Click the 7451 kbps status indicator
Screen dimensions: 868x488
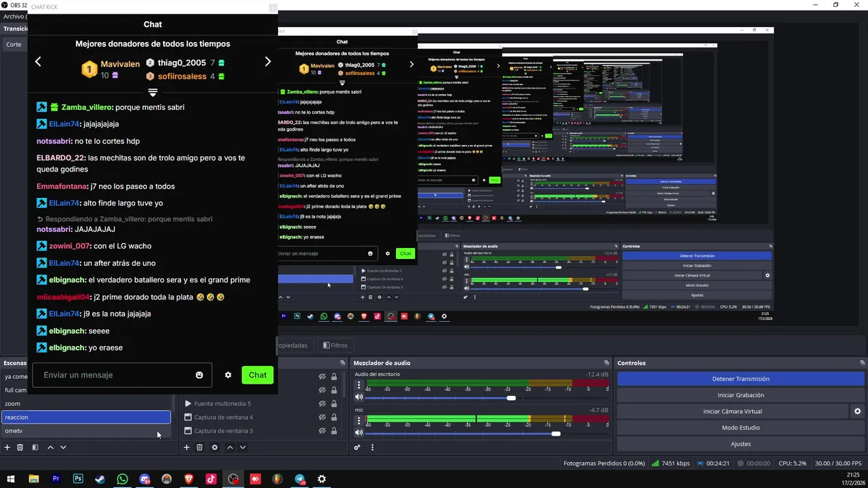tap(670, 464)
